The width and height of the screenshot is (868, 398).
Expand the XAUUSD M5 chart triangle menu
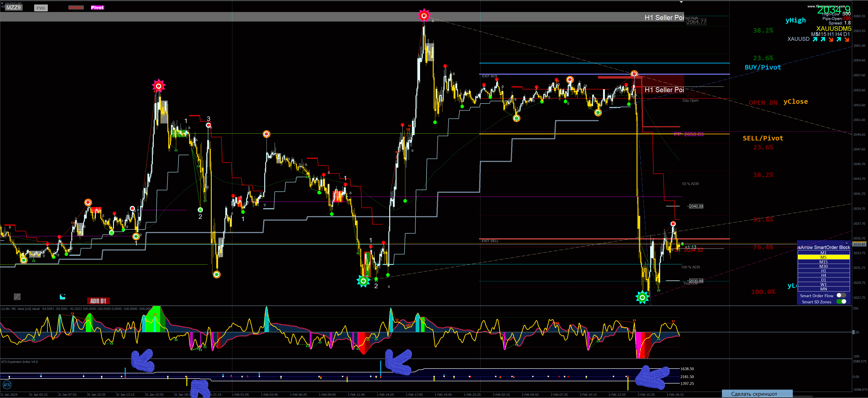click(x=2, y=3)
